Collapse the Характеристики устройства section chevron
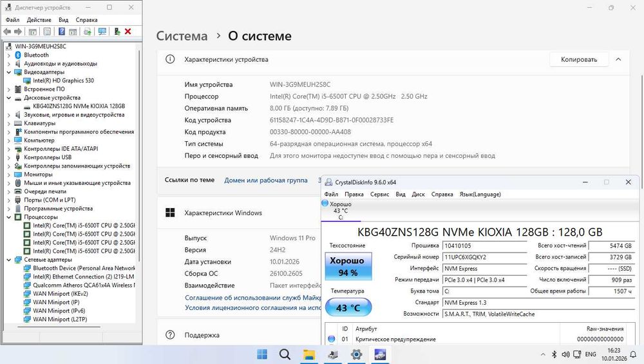Viewport: 644px width, 364px height. coord(618,59)
